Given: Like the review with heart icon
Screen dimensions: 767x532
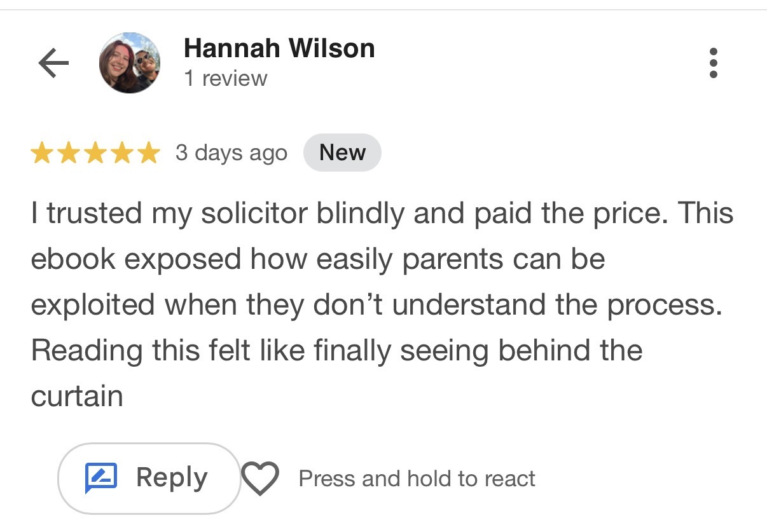Looking at the screenshot, I should (261, 479).
